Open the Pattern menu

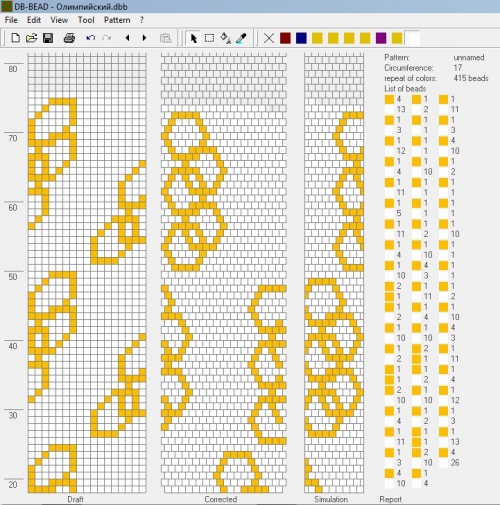pyautogui.click(x=117, y=20)
